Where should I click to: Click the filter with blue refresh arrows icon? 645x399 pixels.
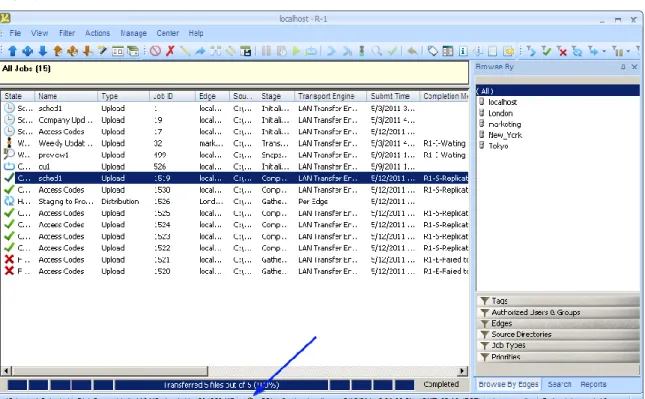click(x=577, y=51)
